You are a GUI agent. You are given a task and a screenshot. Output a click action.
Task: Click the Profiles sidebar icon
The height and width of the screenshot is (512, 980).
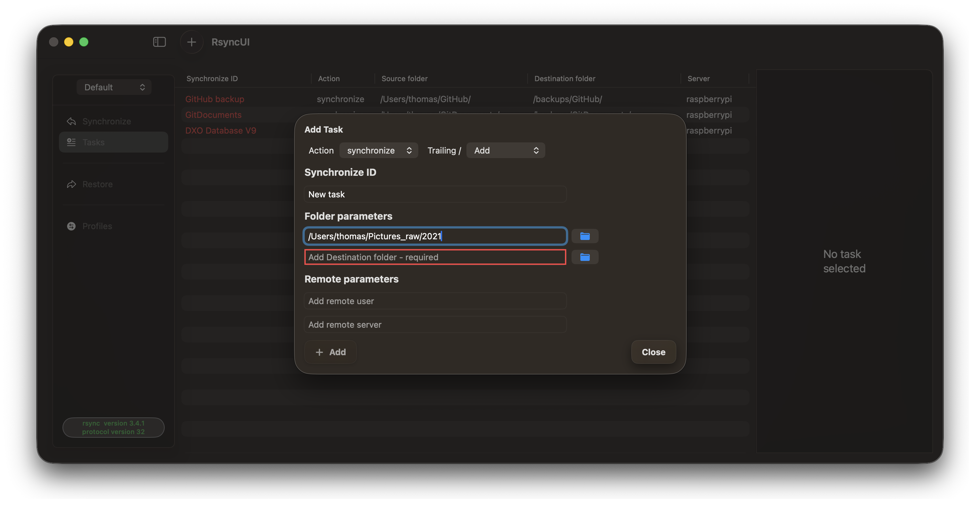pyautogui.click(x=71, y=226)
